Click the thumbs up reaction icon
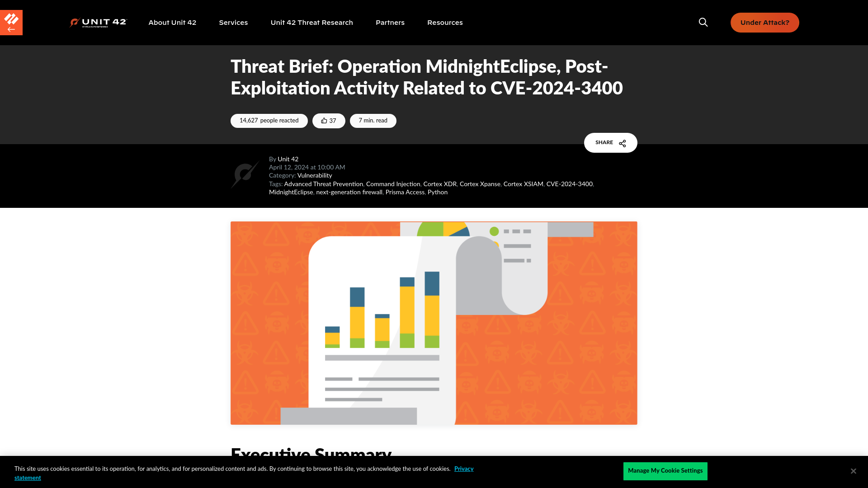868x488 pixels. coord(324,120)
